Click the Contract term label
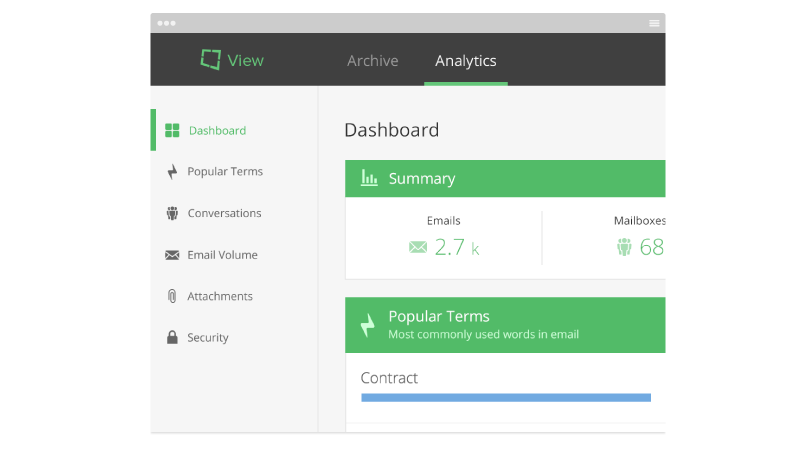 tap(389, 378)
